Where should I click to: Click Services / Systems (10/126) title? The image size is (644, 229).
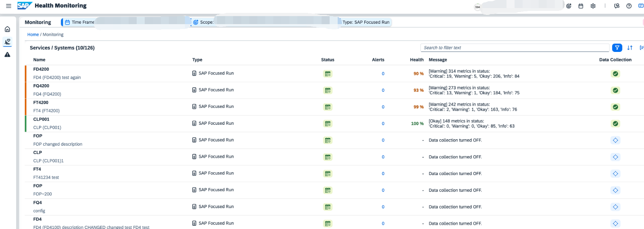point(62,47)
